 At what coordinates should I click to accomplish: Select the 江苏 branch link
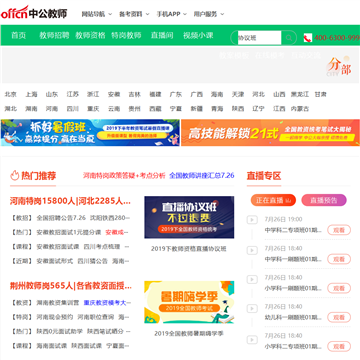click(x=72, y=94)
